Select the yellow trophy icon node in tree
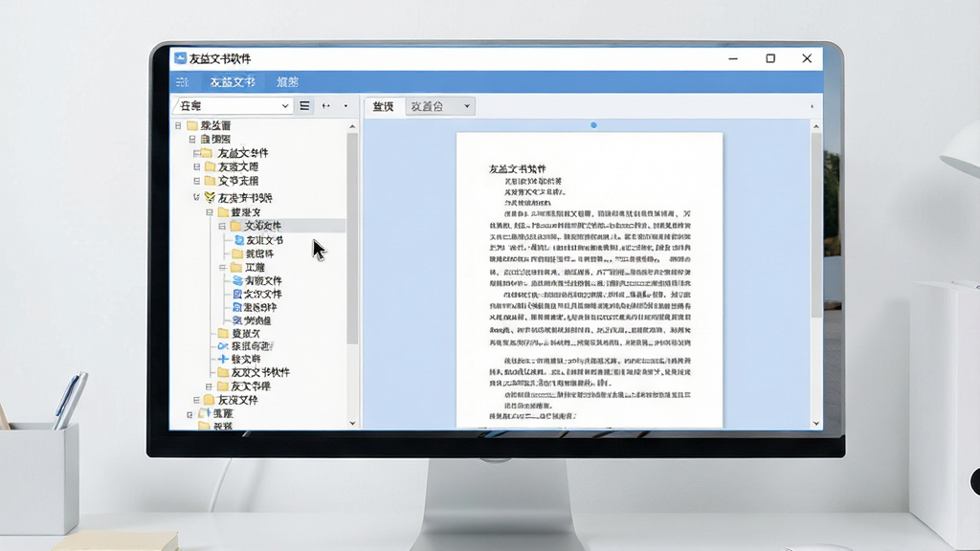This screenshot has width=980, height=551. tap(210, 197)
